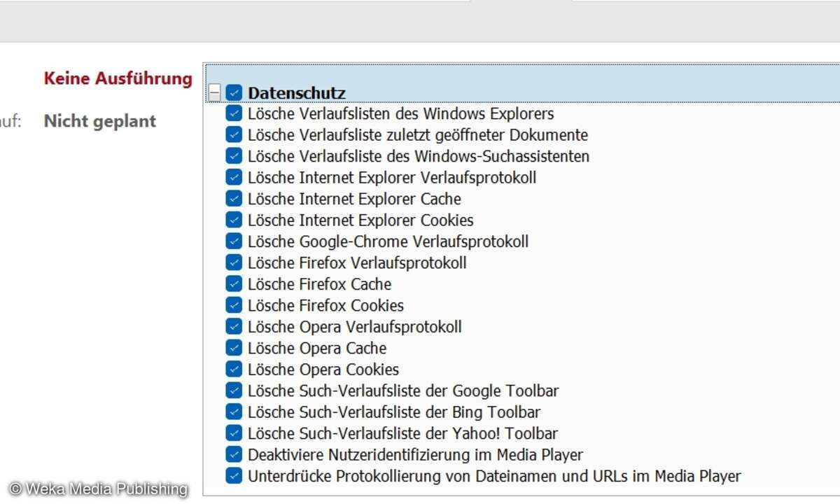Image resolution: width=840 pixels, height=504 pixels.
Task: Disable Lösche Verlaufsliste des Windows-Suchassistenten
Action: 234,156
